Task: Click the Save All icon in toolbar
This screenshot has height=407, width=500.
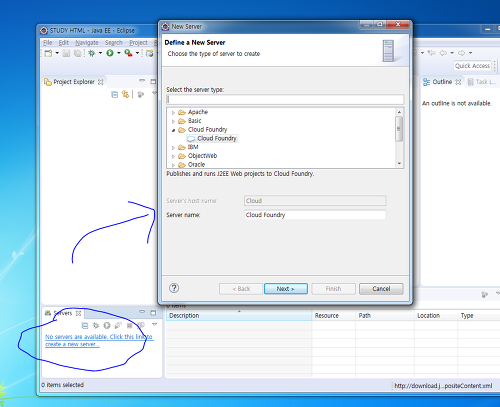Action: pos(77,53)
